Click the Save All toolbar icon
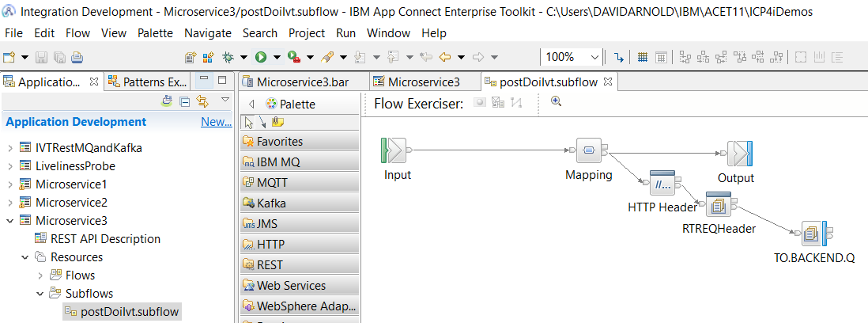868x323 pixels. point(58,56)
